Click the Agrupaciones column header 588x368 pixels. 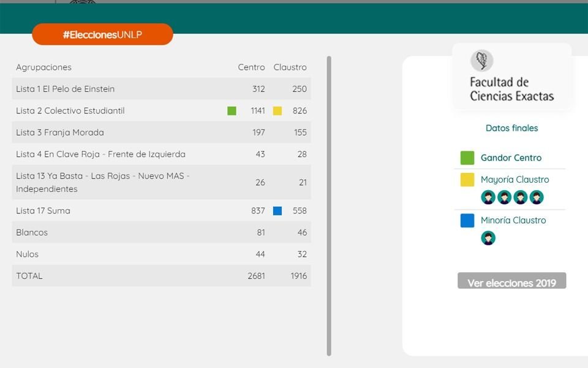[43, 67]
